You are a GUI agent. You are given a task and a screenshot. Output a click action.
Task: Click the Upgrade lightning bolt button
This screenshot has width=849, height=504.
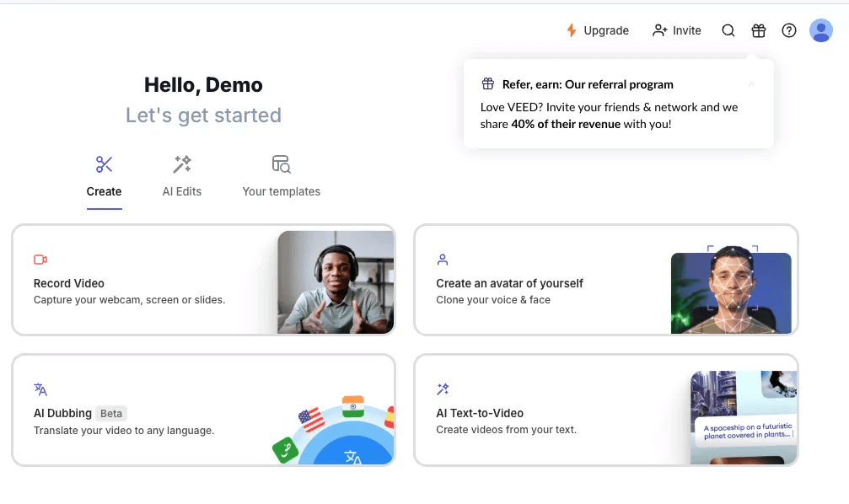coord(597,30)
